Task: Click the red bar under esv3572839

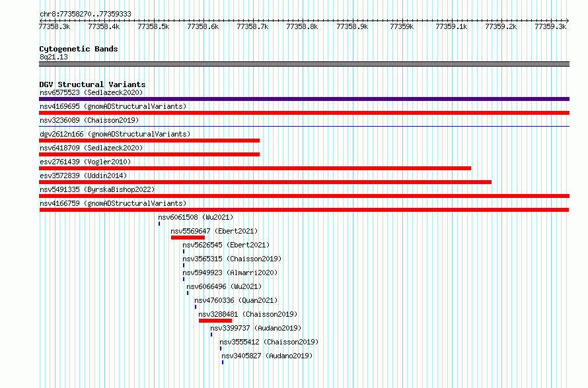Action: coord(265,182)
